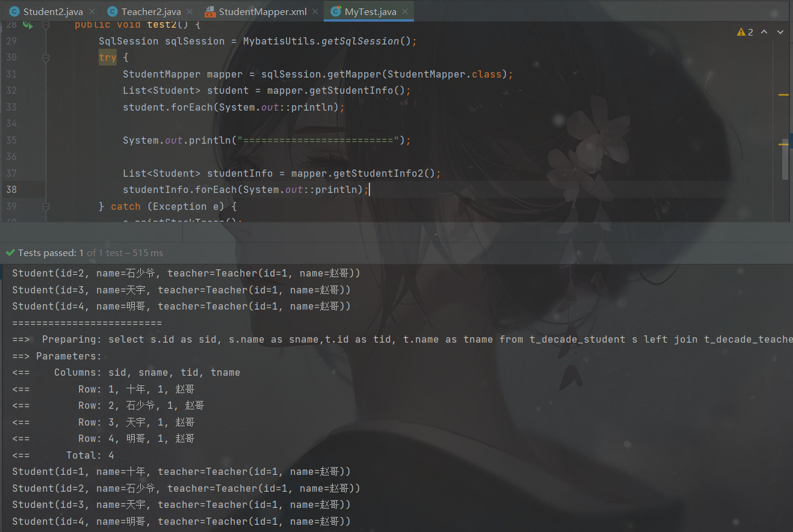This screenshot has width=793, height=532.
Task: Click line number 35 in the gutter
Action: 11,140
